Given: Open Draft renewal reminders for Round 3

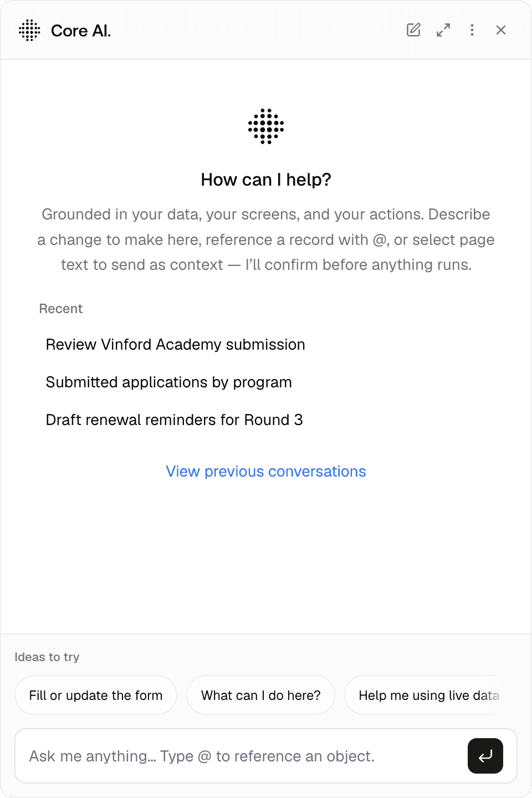Looking at the screenshot, I should click(174, 420).
